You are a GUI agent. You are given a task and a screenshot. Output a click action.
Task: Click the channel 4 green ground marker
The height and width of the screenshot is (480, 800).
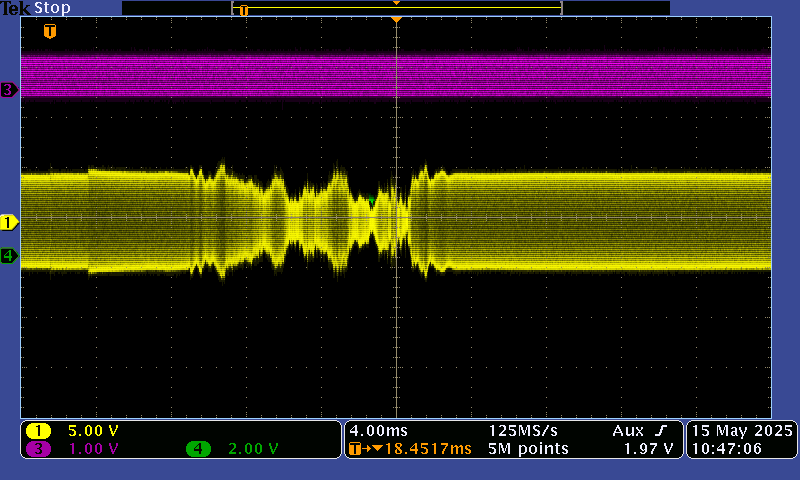coord(9,256)
